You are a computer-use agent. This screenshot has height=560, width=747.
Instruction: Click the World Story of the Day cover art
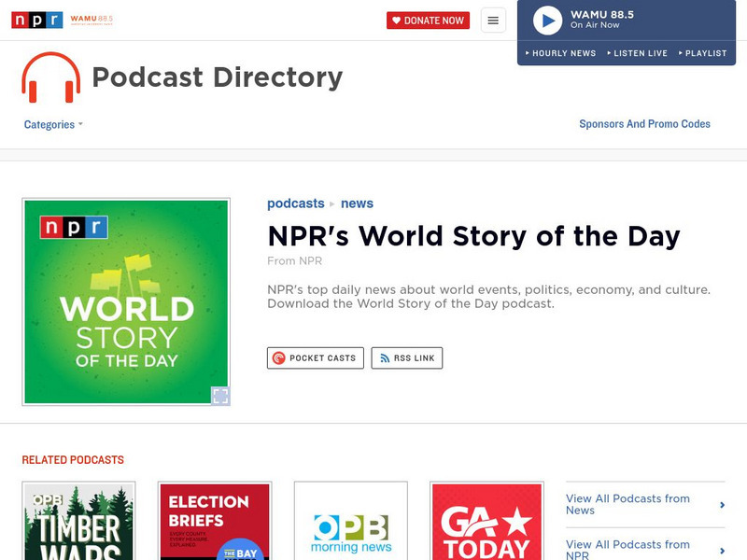pyautogui.click(x=126, y=301)
